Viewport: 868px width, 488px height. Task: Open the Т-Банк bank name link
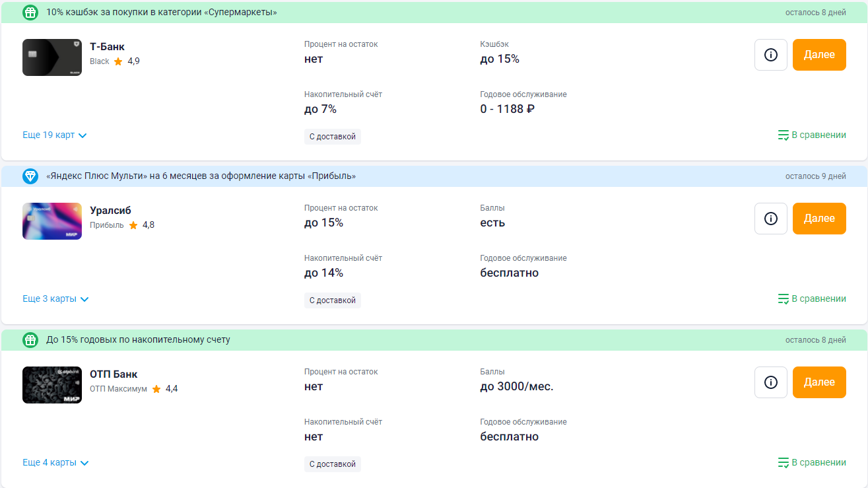click(x=107, y=47)
